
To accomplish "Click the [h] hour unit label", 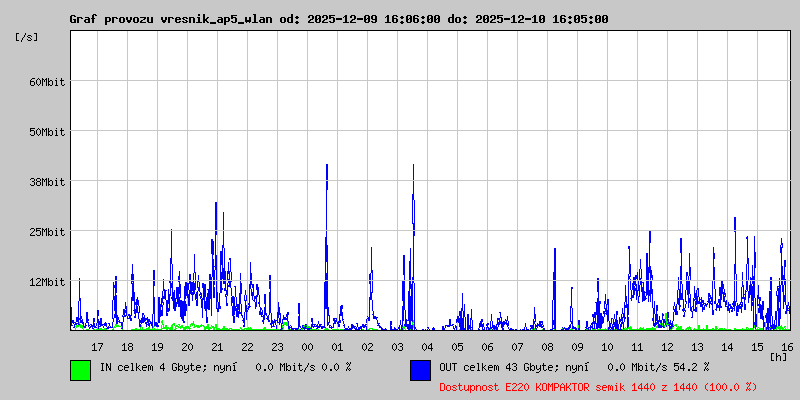I will click(x=779, y=357).
